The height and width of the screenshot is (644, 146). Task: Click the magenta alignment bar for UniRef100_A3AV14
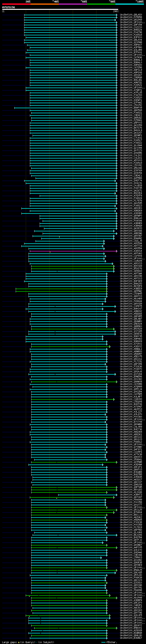74,251
